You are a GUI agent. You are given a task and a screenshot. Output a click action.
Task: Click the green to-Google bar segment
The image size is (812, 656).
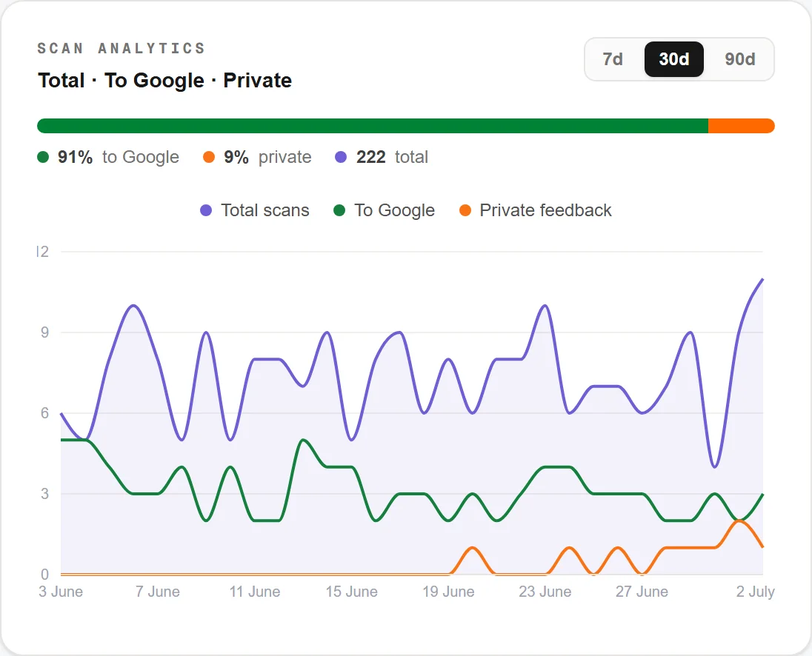click(373, 126)
